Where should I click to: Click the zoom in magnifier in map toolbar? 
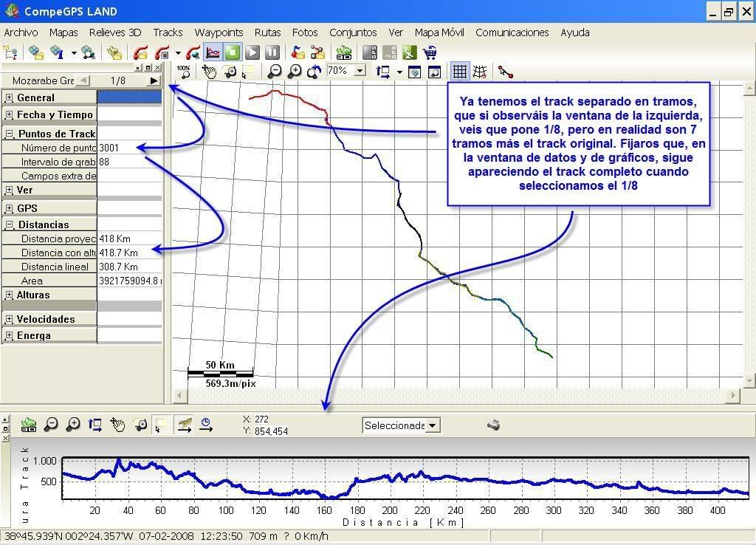point(294,72)
